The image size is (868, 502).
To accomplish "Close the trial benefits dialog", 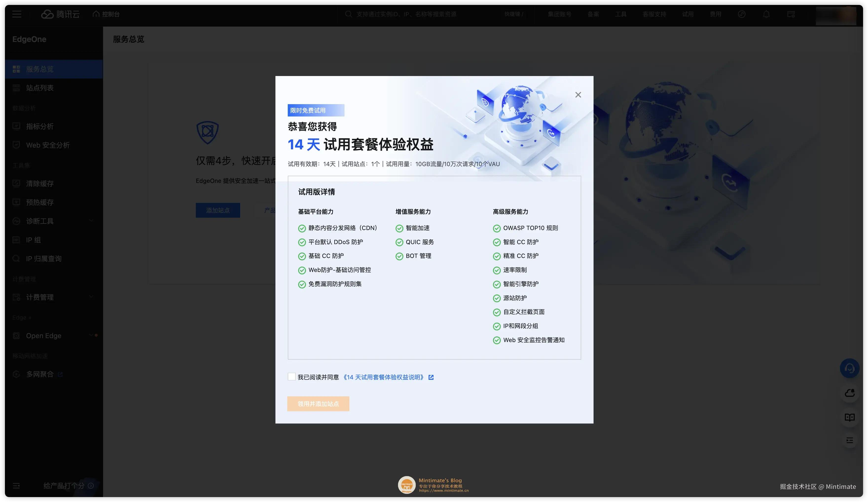I will pos(578,95).
